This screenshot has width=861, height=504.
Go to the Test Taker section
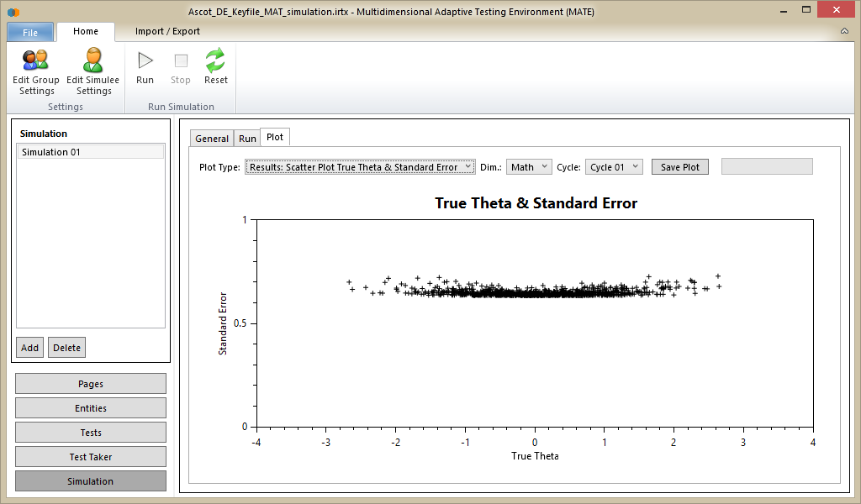coord(91,457)
